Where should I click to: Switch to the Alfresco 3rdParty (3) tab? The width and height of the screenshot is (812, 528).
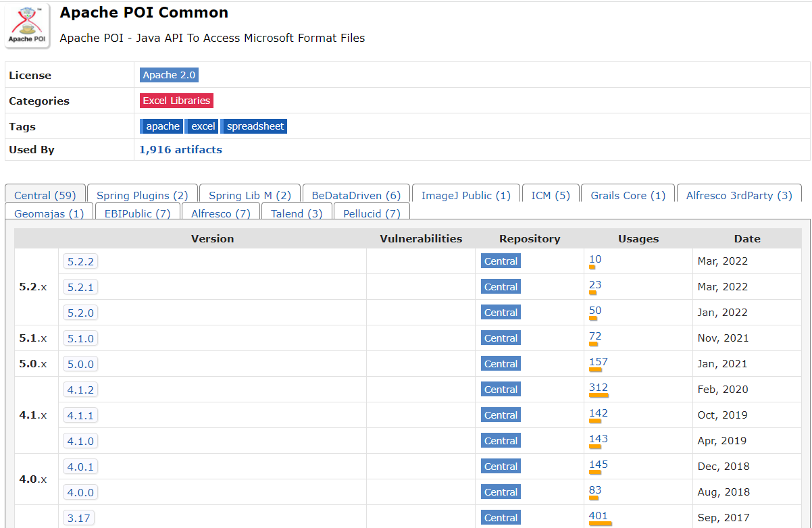739,195
